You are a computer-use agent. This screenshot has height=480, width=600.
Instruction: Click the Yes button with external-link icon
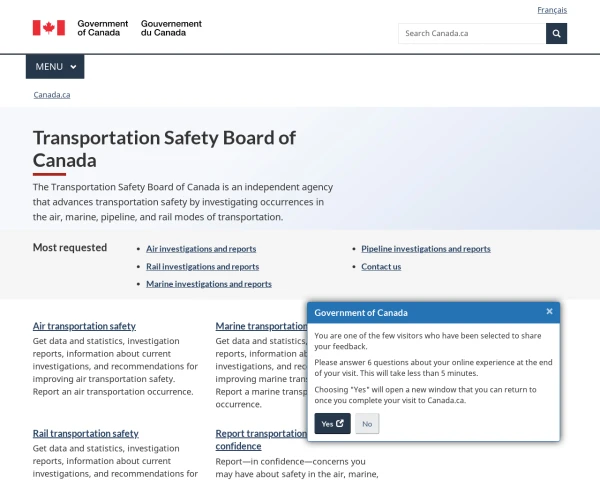[332, 423]
